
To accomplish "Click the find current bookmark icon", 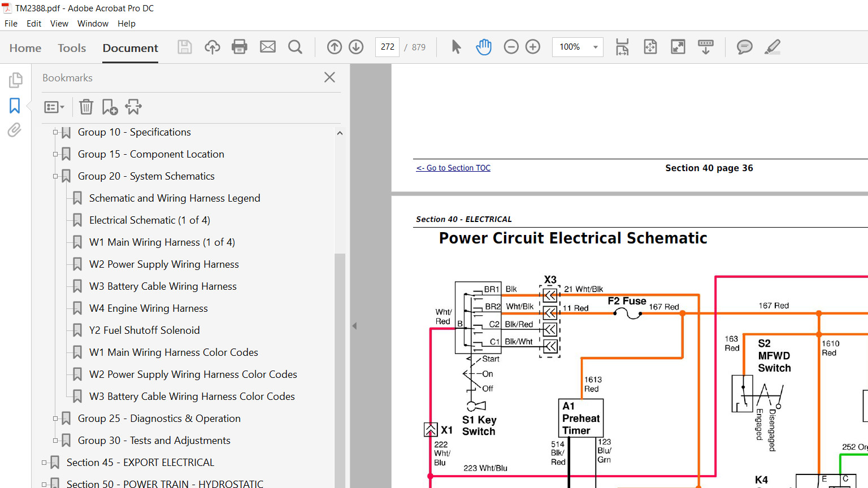I will (x=134, y=107).
